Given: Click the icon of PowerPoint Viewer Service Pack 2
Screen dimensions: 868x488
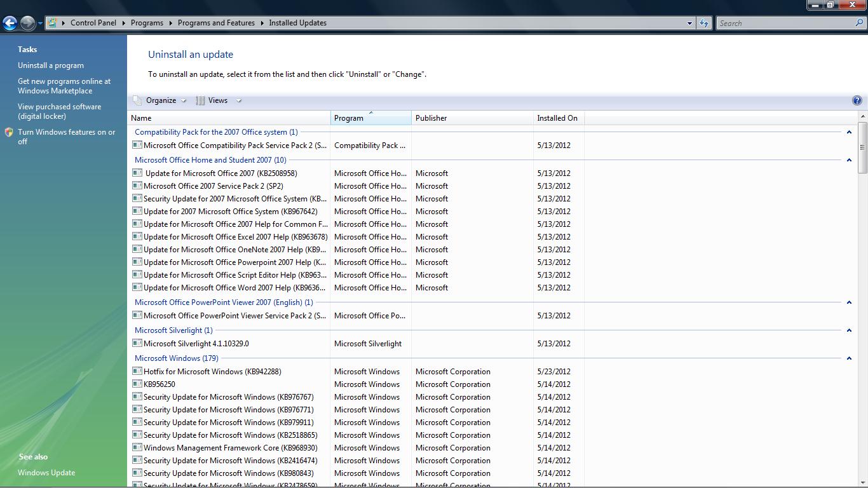Looking at the screenshot, I should (x=137, y=315).
